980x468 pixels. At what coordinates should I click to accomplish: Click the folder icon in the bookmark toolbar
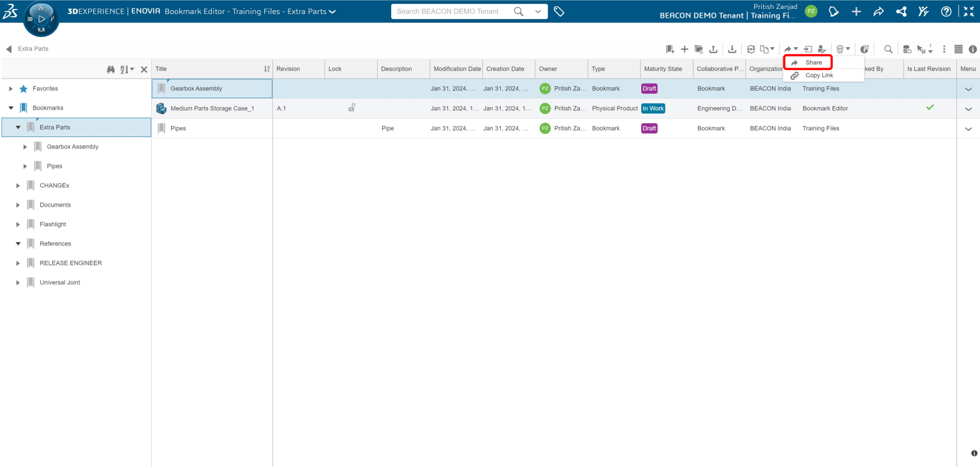(x=699, y=49)
